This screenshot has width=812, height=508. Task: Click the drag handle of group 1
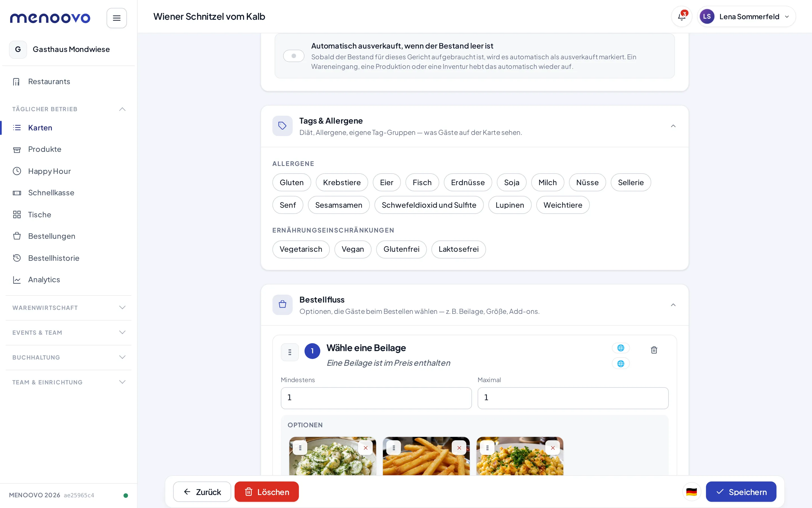click(290, 352)
